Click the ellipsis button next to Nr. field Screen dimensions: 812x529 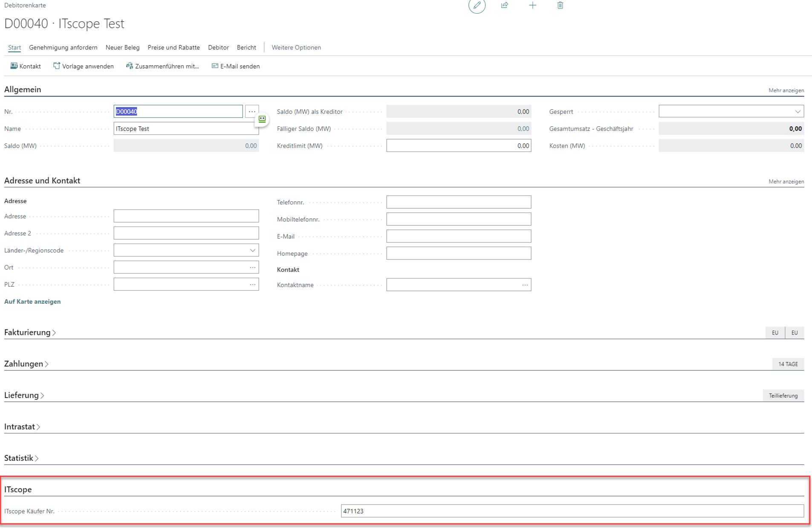point(252,112)
